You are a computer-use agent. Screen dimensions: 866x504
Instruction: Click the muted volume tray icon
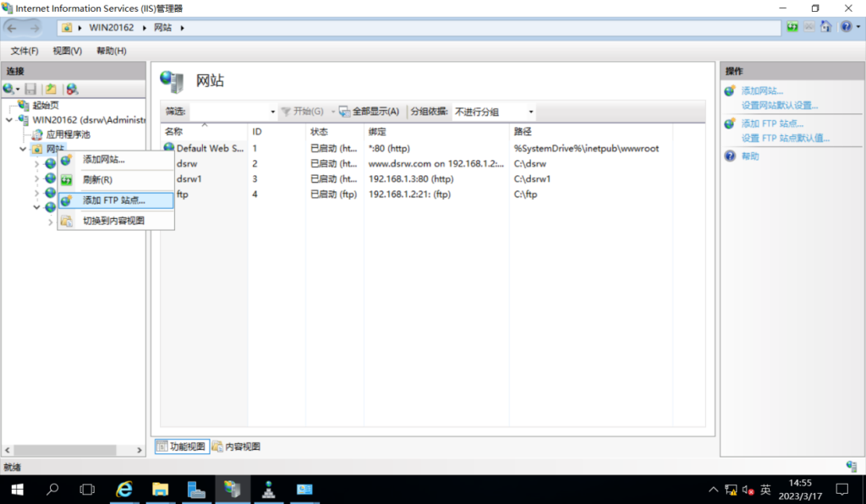click(x=748, y=490)
